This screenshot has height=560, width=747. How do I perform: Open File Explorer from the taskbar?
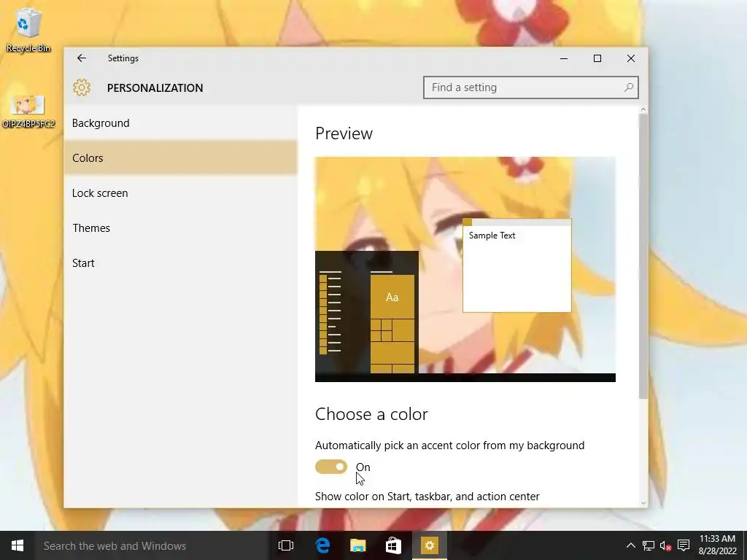tap(357, 545)
